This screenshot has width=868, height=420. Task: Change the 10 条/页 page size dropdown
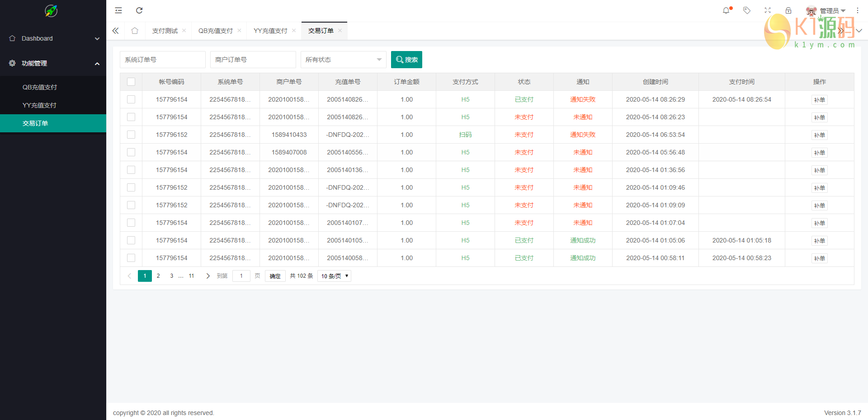(335, 276)
